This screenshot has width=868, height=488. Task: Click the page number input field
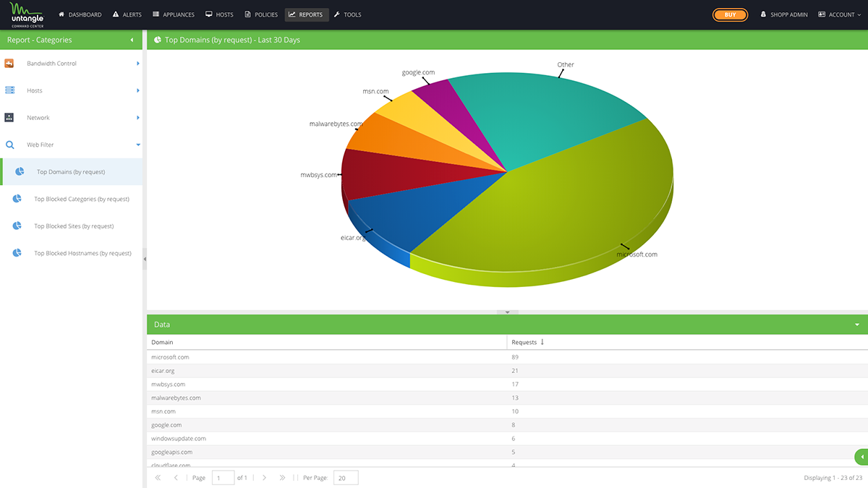(x=223, y=478)
